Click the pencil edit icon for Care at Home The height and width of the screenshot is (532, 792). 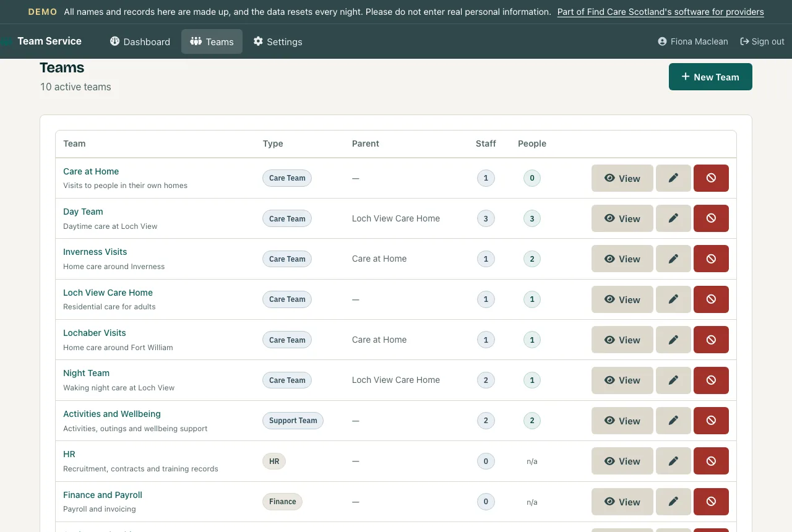coord(673,178)
